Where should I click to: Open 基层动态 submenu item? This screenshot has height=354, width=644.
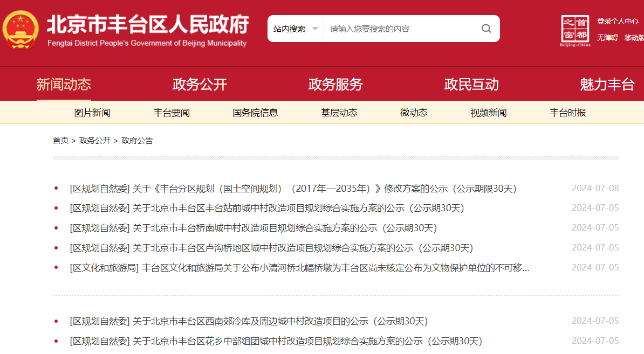339,113
